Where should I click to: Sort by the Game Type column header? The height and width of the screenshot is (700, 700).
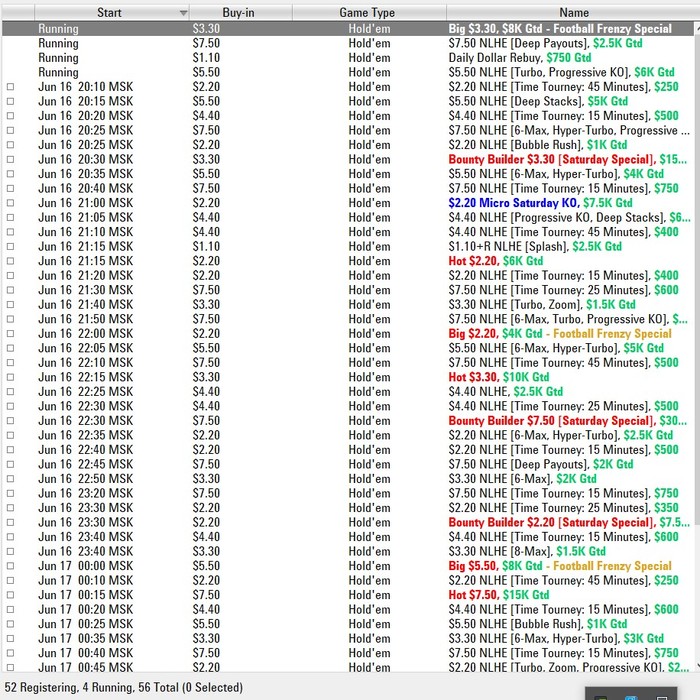pos(369,12)
